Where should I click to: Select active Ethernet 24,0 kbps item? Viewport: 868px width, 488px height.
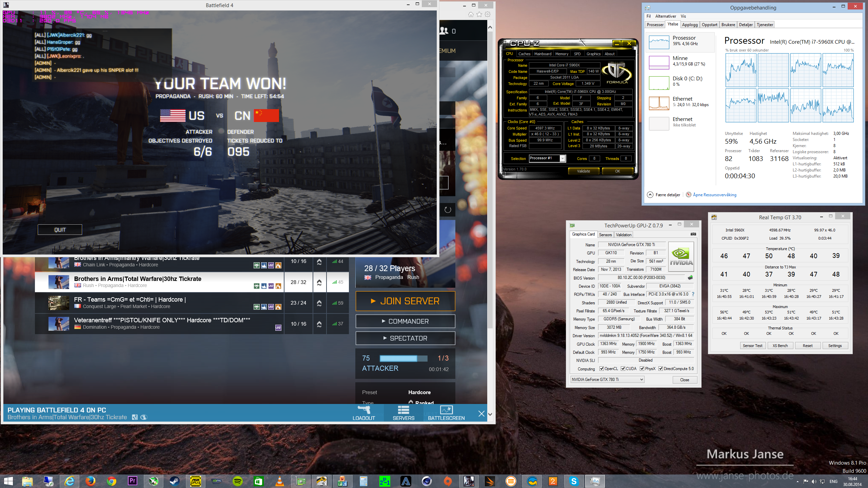[x=680, y=103]
